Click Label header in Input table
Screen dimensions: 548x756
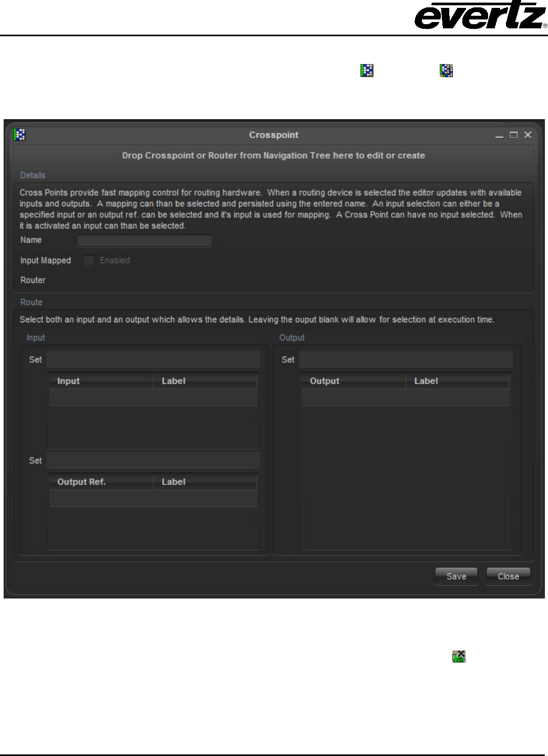coord(205,381)
